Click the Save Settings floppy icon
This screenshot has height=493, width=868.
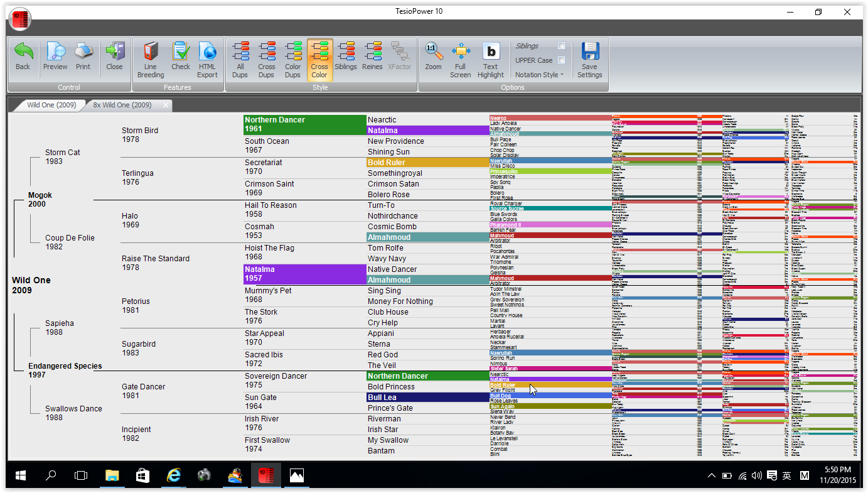[590, 51]
